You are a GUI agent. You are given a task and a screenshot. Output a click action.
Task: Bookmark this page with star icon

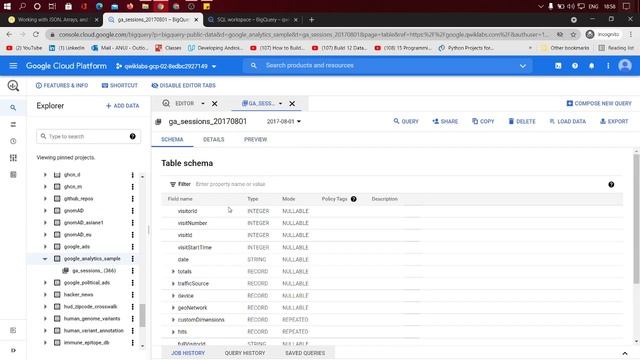tap(573, 34)
